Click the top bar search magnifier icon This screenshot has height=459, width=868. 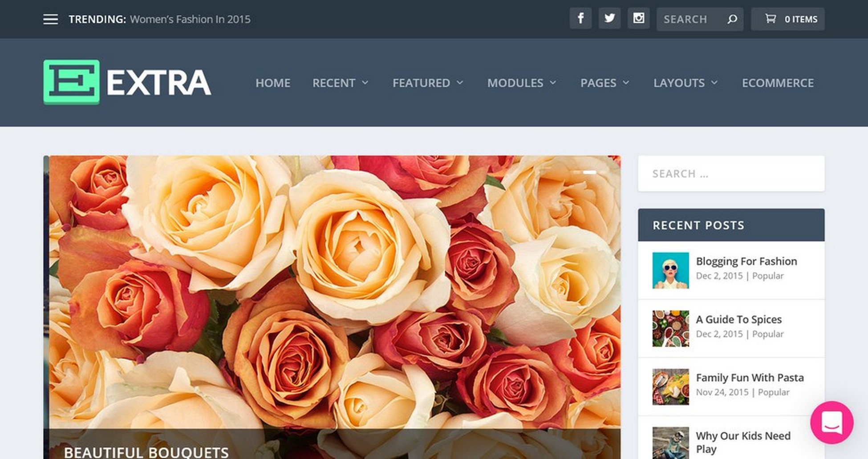(x=732, y=19)
